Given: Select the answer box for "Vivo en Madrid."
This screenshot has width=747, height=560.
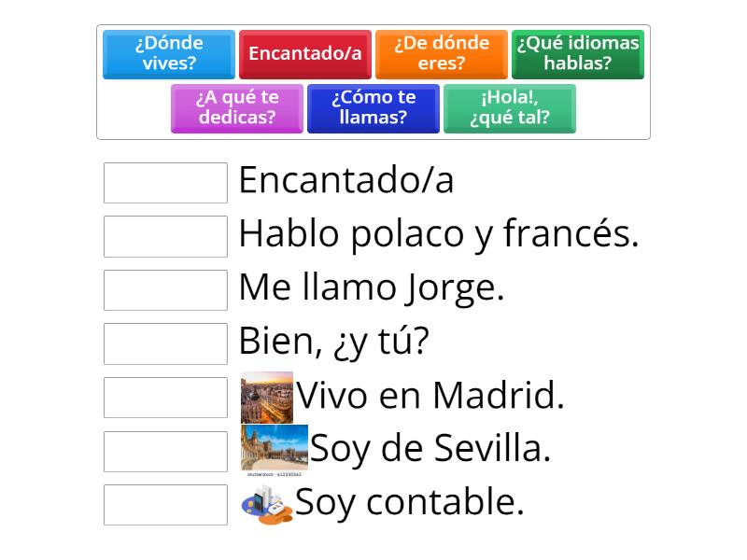Looking at the screenshot, I should pyautogui.click(x=165, y=398).
